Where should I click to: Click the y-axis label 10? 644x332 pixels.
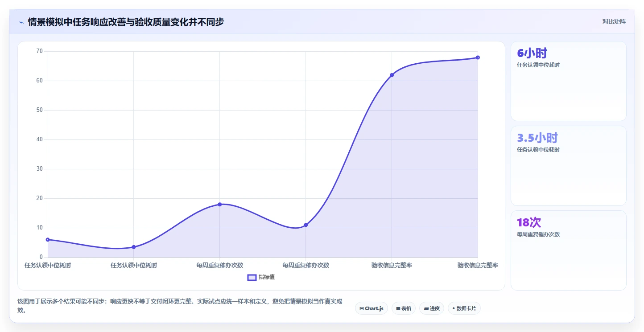click(40, 228)
